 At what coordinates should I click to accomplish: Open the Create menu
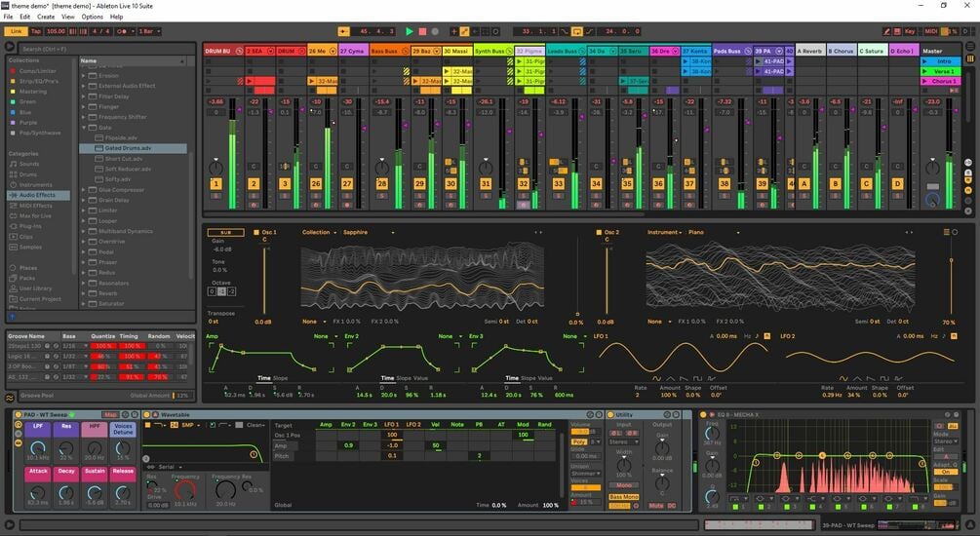46,17
